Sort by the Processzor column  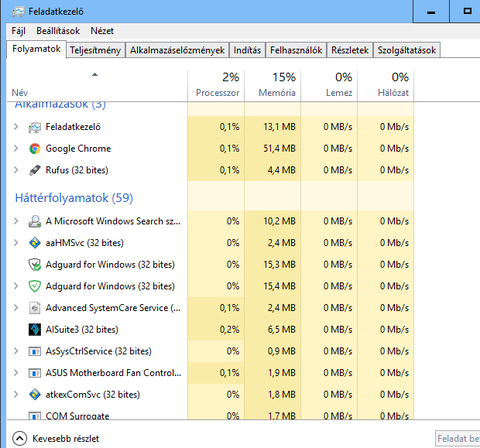click(216, 85)
